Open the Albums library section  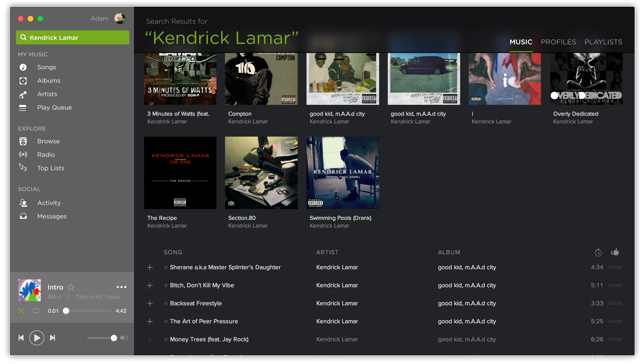coord(49,80)
